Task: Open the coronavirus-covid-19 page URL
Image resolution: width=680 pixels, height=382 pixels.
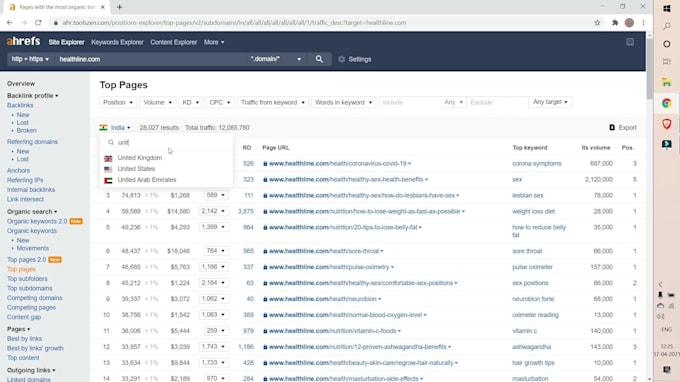Action: [x=337, y=163]
